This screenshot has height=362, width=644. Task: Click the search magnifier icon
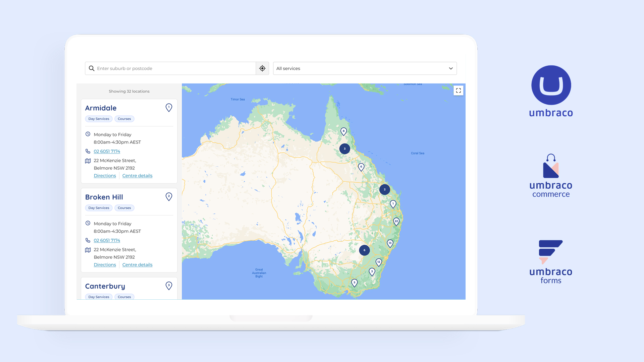92,68
